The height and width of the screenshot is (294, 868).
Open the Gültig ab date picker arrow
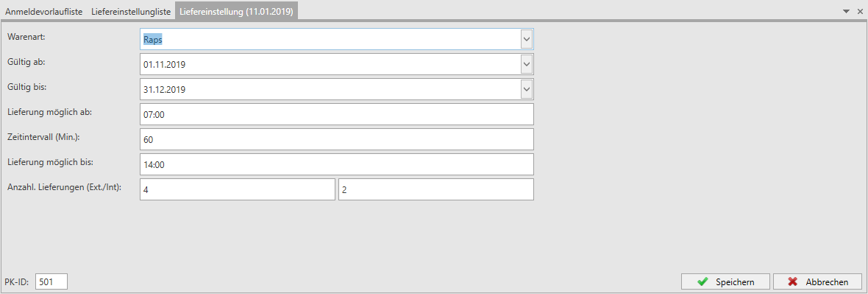point(527,64)
